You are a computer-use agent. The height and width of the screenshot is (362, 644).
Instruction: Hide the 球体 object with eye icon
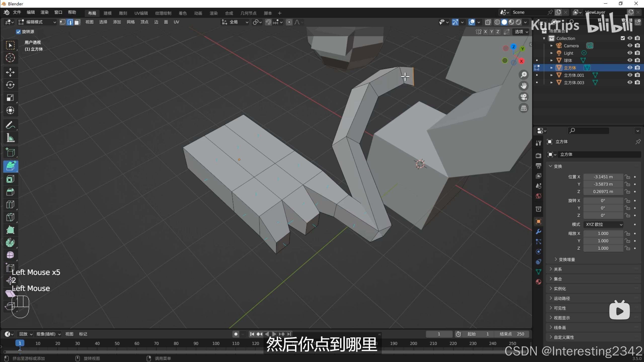(x=630, y=60)
